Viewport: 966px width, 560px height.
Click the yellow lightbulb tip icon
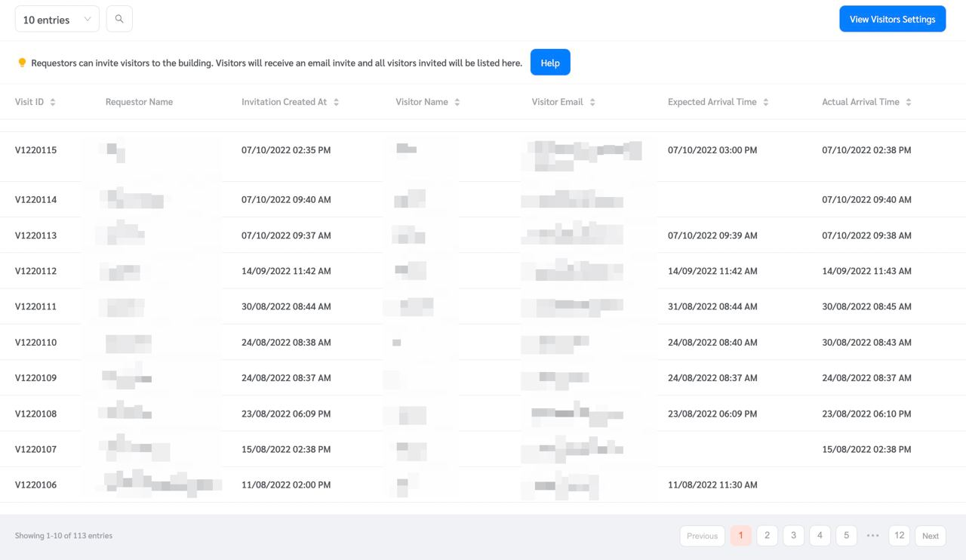22,63
